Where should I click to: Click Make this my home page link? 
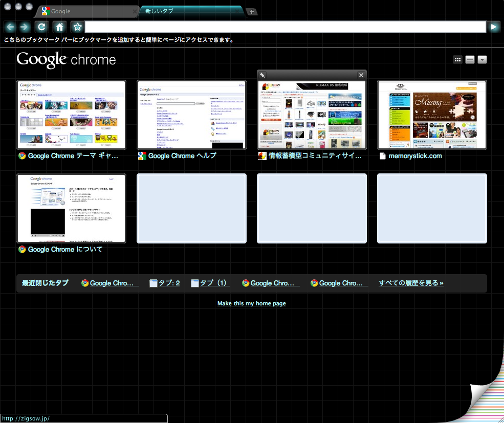(252, 303)
